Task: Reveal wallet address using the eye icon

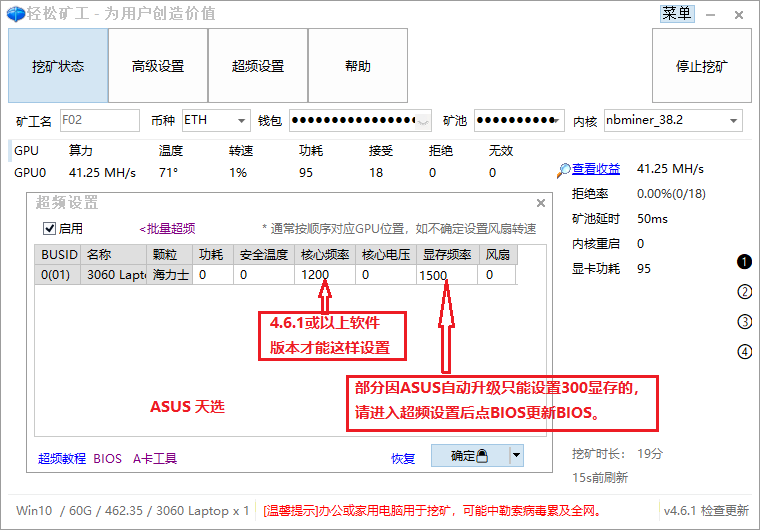Action: pyautogui.click(x=423, y=121)
